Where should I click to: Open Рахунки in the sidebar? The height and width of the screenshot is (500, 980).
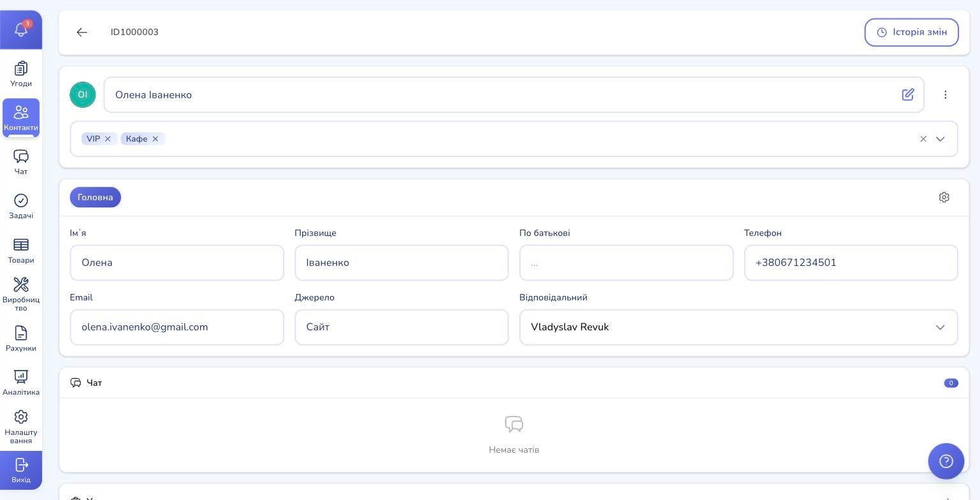point(21,339)
